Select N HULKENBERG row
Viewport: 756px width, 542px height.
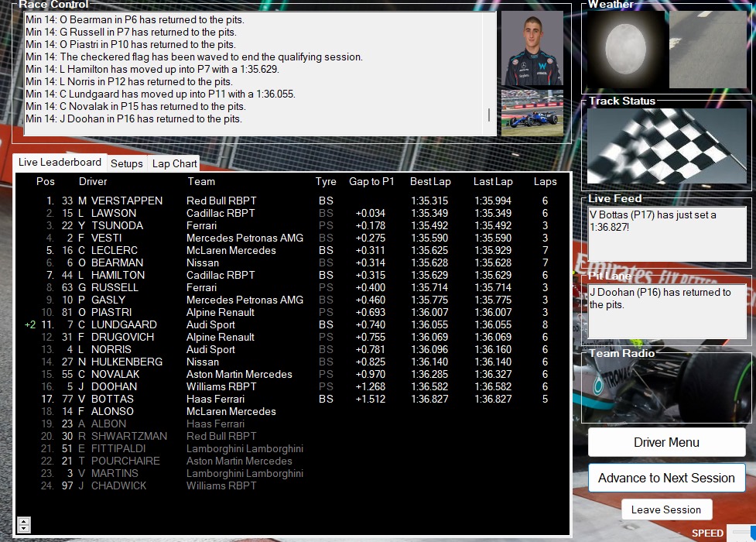(292, 362)
